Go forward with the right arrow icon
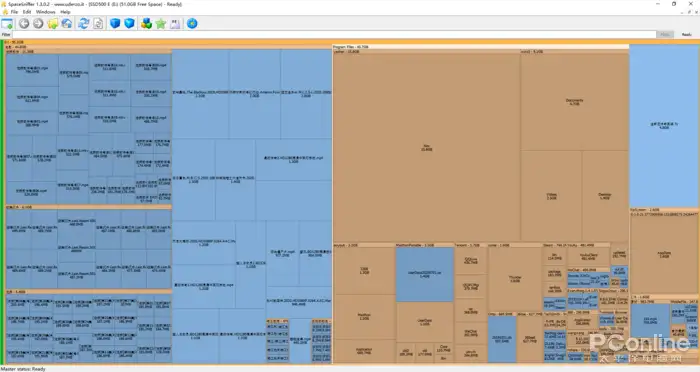This screenshot has height=372, width=700. pos(38,24)
